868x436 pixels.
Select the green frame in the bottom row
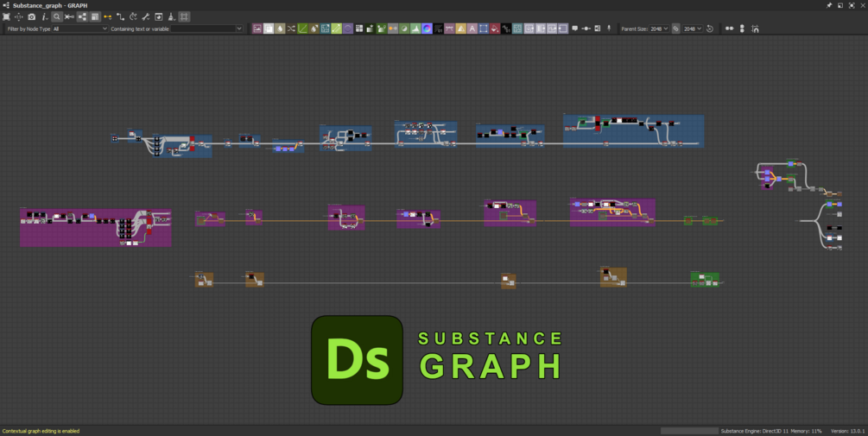pyautogui.click(x=705, y=280)
